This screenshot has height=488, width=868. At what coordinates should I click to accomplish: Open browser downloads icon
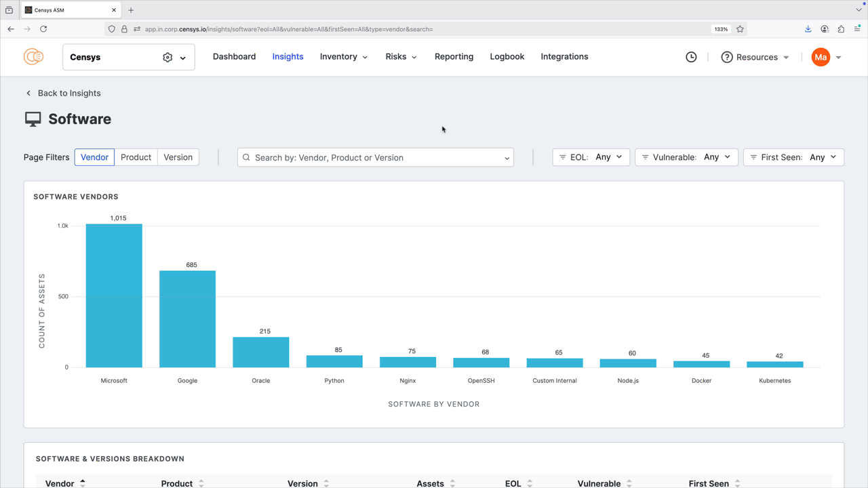(x=808, y=29)
